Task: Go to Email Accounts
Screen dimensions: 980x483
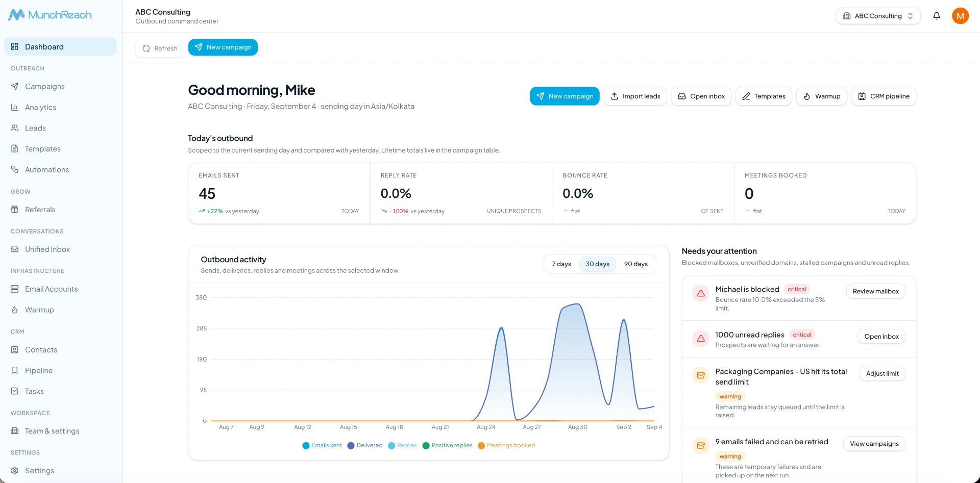Action: tap(60, 289)
